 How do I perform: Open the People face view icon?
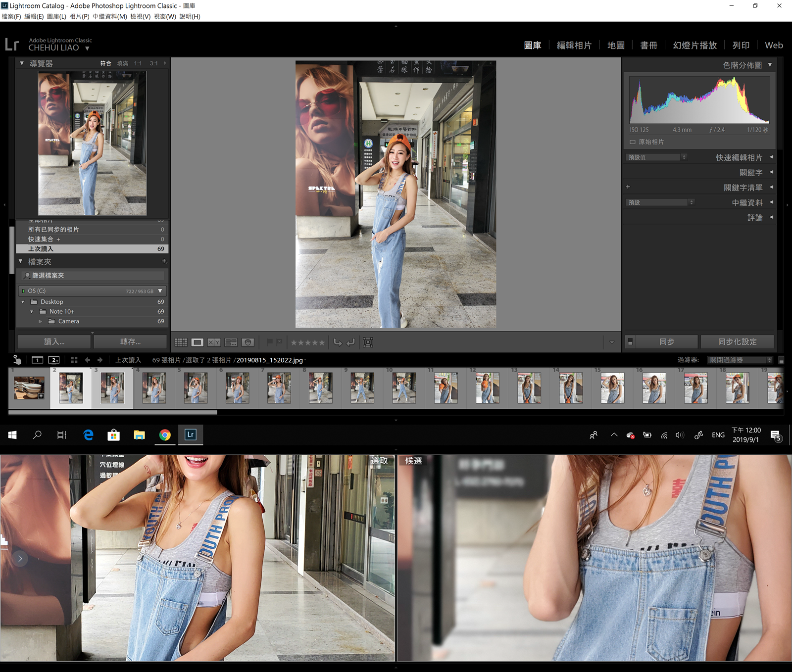tap(248, 342)
